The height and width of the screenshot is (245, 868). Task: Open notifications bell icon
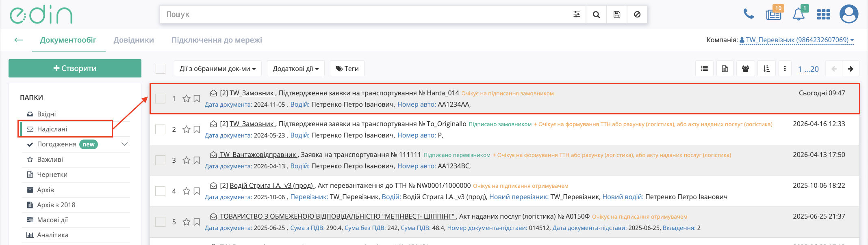[x=799, y=14]
